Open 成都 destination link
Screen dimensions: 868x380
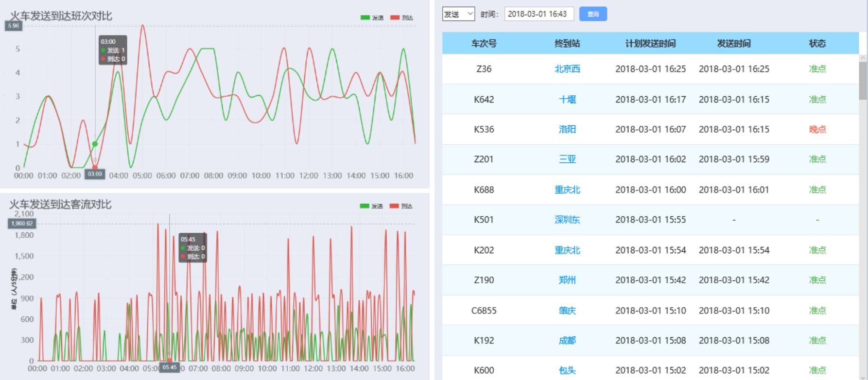567,341
